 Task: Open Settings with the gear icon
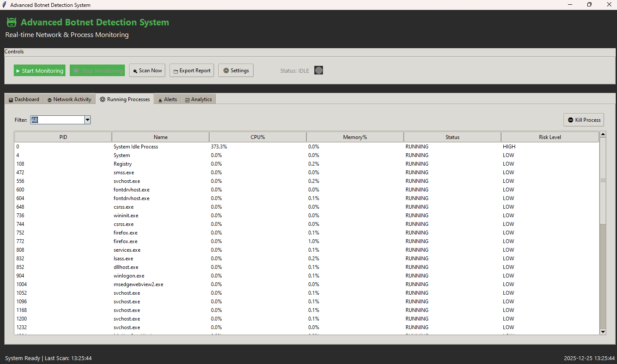[x=236, y=71]
